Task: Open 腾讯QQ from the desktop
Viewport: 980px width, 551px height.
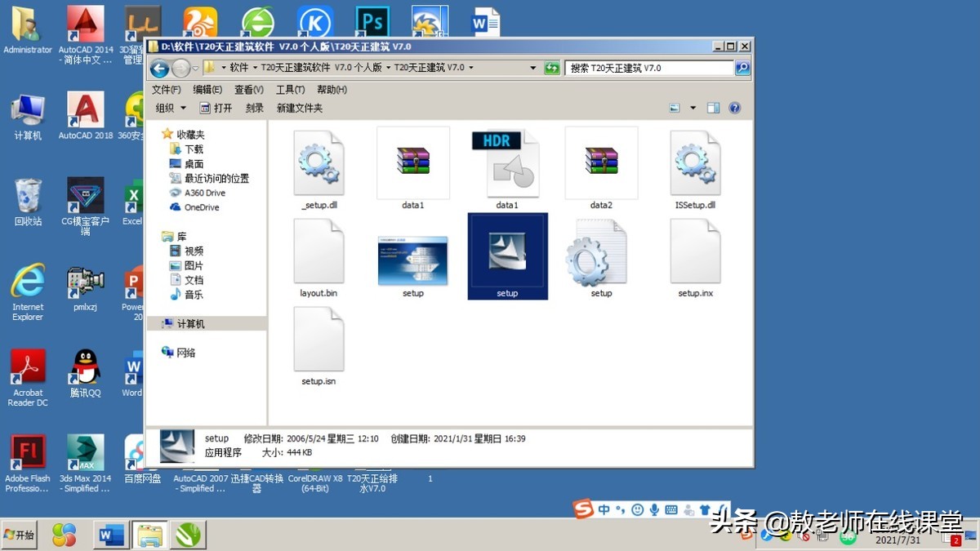Action: click(84, 371)
